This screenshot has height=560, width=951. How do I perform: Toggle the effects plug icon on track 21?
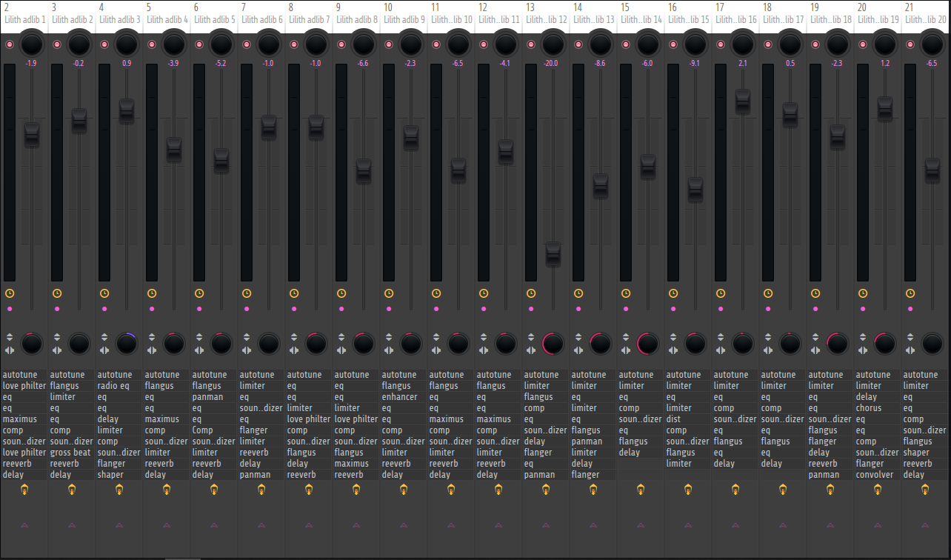pyautogui.click(x=925, y=489)
